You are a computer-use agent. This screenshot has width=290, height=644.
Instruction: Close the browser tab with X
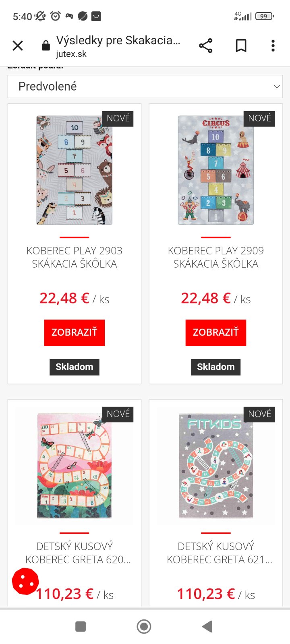(x=18, y=46)
